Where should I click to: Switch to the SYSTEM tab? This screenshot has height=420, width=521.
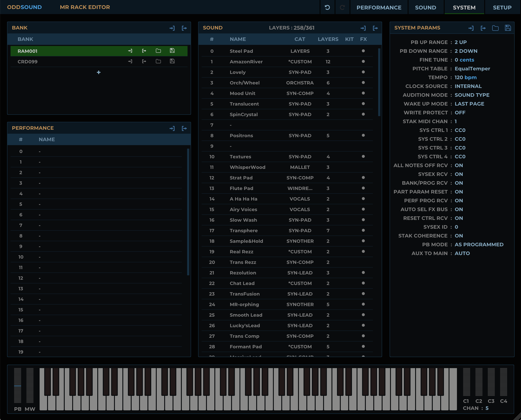click(464, 7)
